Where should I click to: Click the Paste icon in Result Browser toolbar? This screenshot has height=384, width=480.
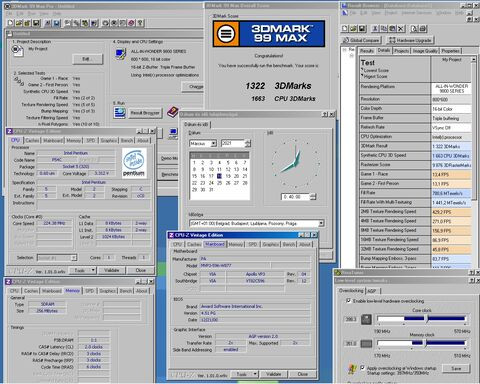pos(392,29)
